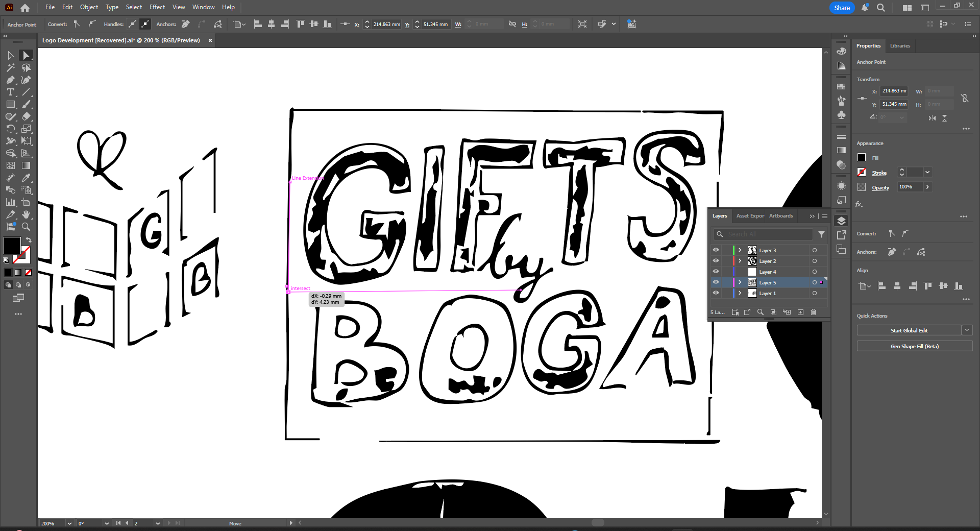Open the Effect menu
This screenshot has height=531, width=980.
(x=157, y=7)
